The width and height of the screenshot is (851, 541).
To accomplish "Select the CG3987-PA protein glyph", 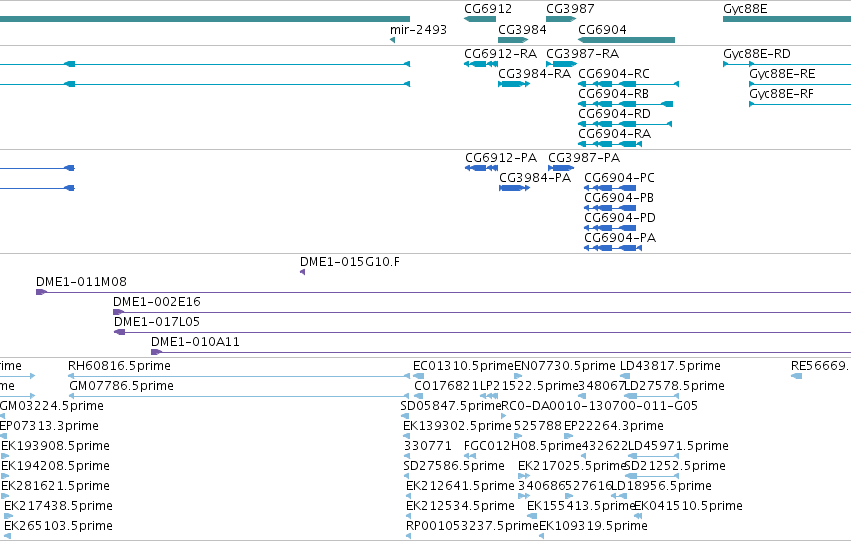I will point(561,168).
